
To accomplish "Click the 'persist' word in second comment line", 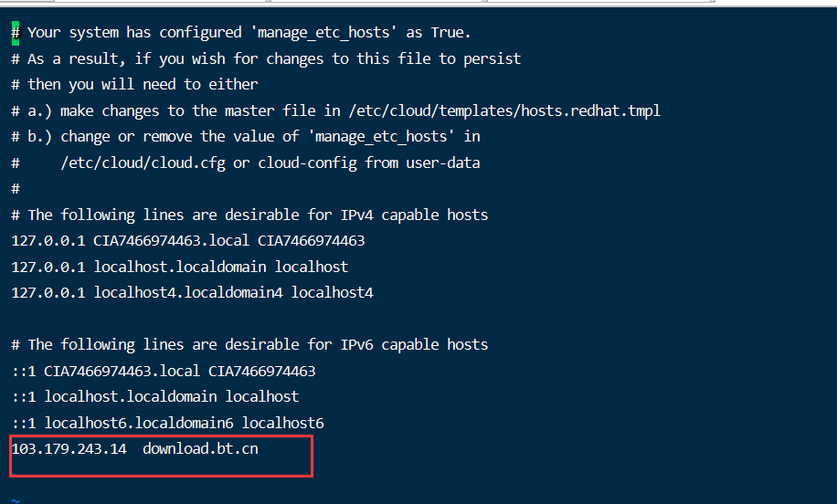I will coord(492,58).
